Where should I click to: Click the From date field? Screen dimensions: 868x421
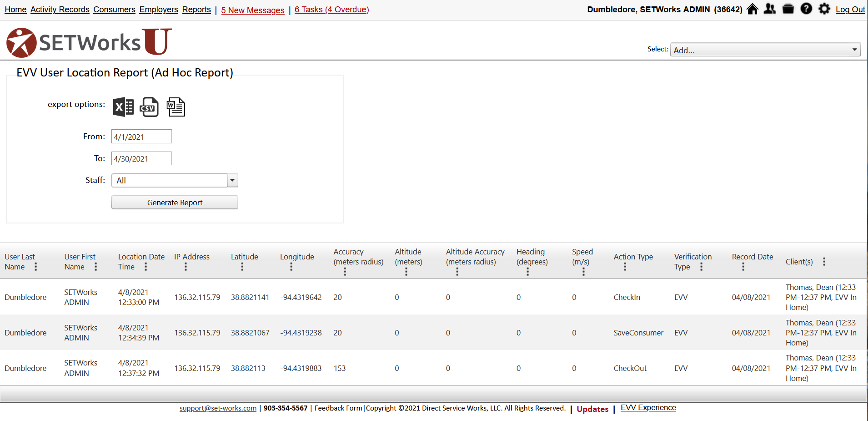pos(141,137)
